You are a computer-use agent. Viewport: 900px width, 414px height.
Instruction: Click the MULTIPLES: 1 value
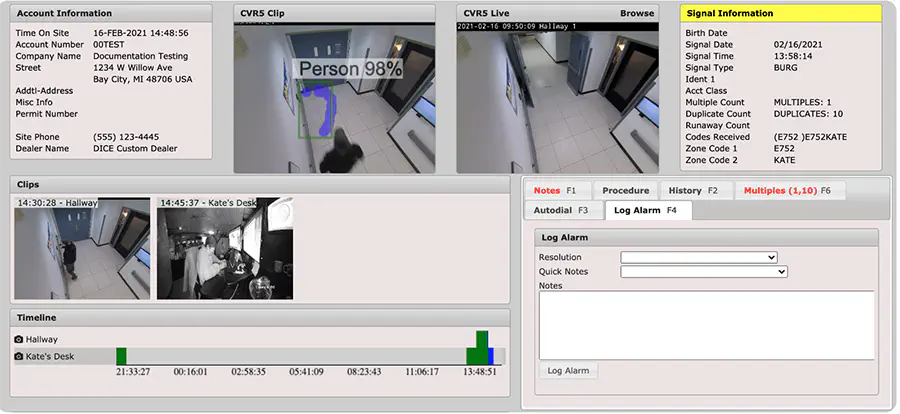(x=802, y=102)
